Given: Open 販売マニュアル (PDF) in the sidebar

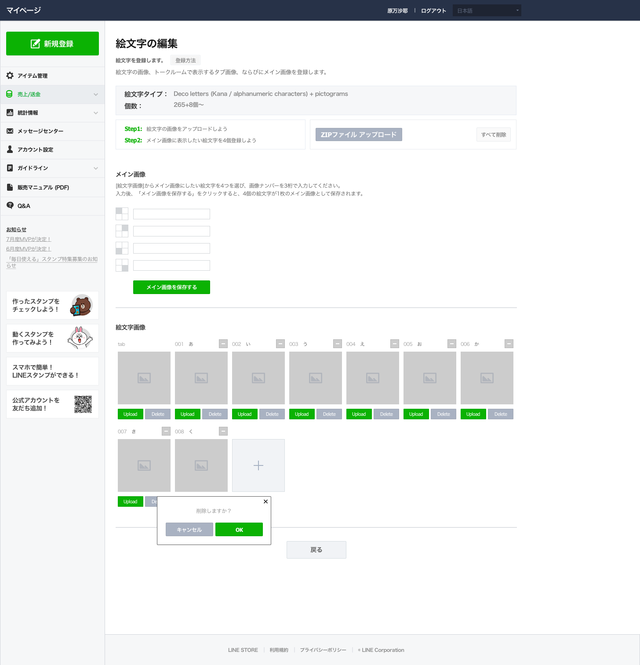Looking at the screenshot, I should [52, 187].
